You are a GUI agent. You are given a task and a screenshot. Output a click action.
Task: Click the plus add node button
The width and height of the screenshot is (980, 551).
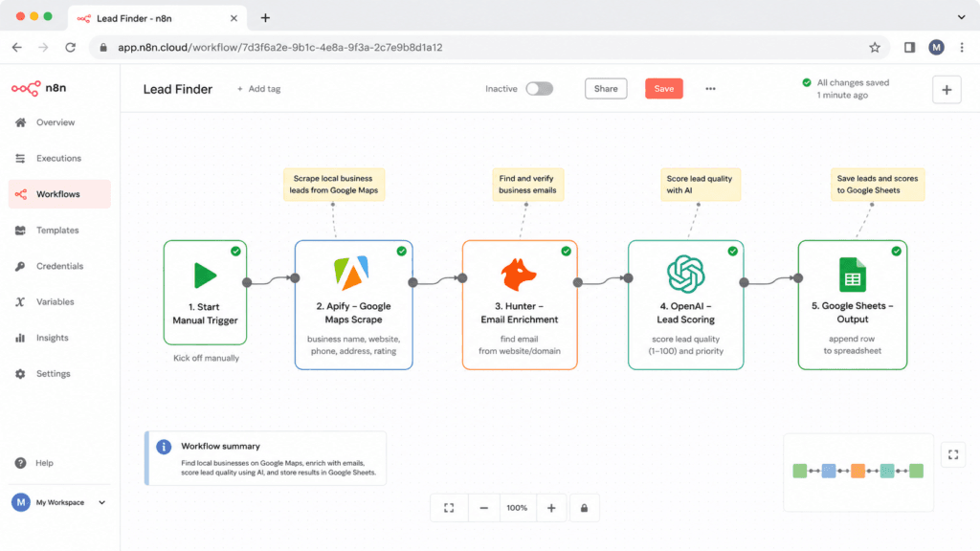click(947, 90)
